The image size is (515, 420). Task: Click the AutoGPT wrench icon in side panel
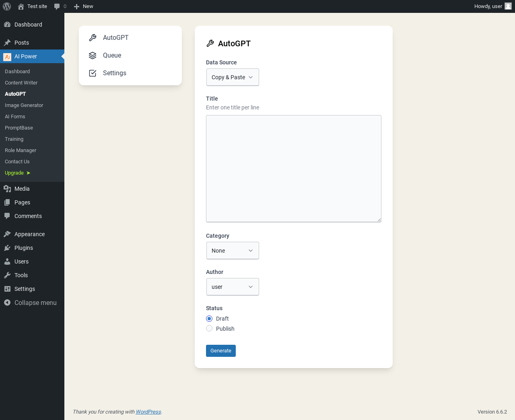pos(93,37)
